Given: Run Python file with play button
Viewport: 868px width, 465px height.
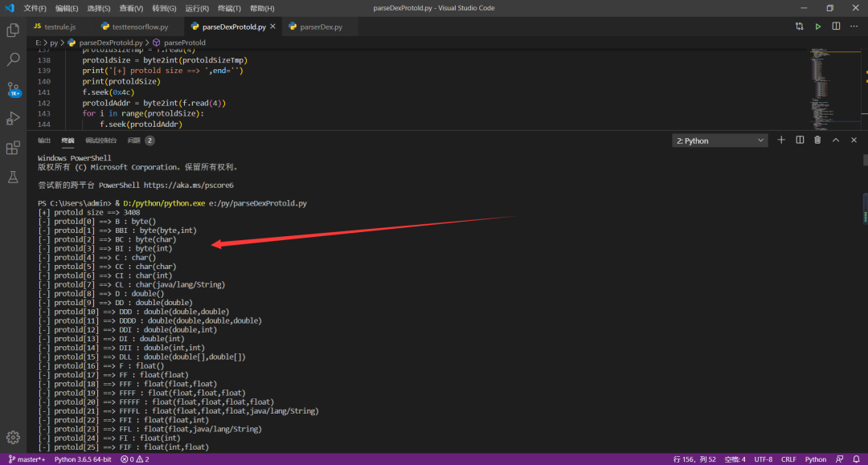Looking at the screenshot, I should point(817,27).
